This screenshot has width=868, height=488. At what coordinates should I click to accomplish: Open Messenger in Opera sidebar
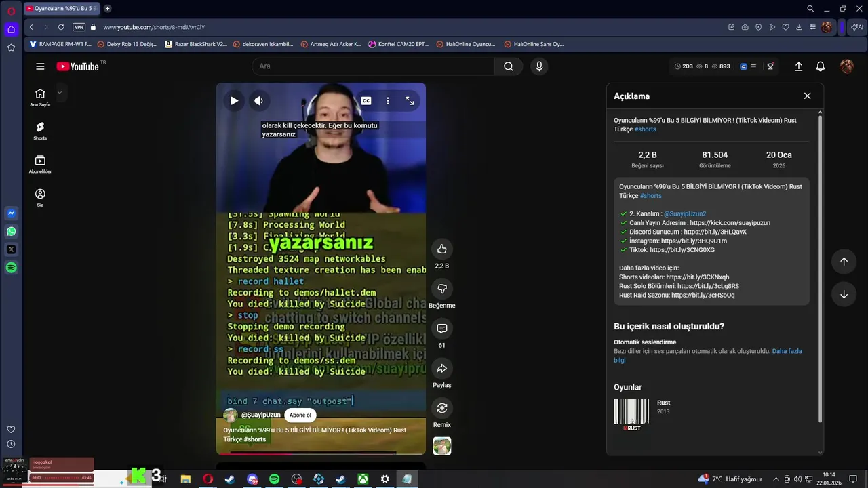point(11,213)
